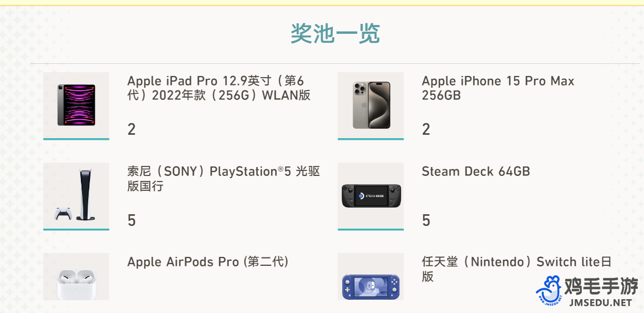
Task: Click the Apple iPad Pro 12.9英寸 title
Action: click(x=219, y=88)
